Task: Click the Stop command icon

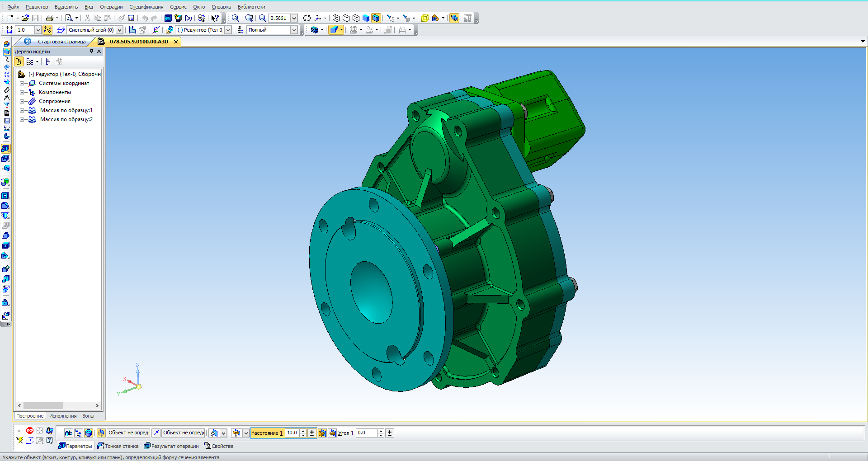Action: [30, 431]
